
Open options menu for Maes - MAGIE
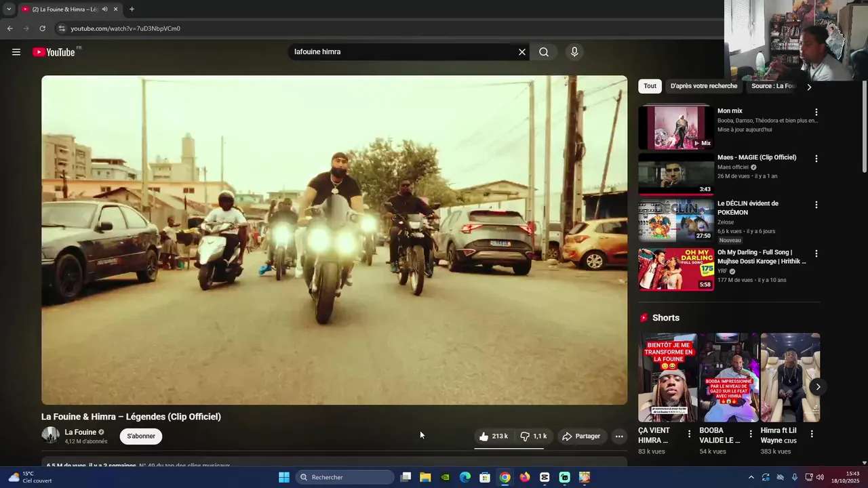[816, 159]
